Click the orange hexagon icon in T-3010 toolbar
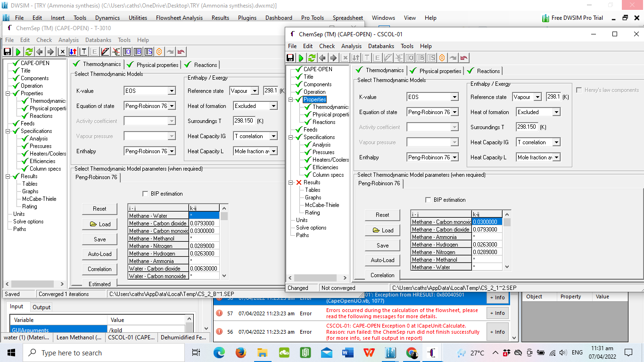 pos(159,52)
